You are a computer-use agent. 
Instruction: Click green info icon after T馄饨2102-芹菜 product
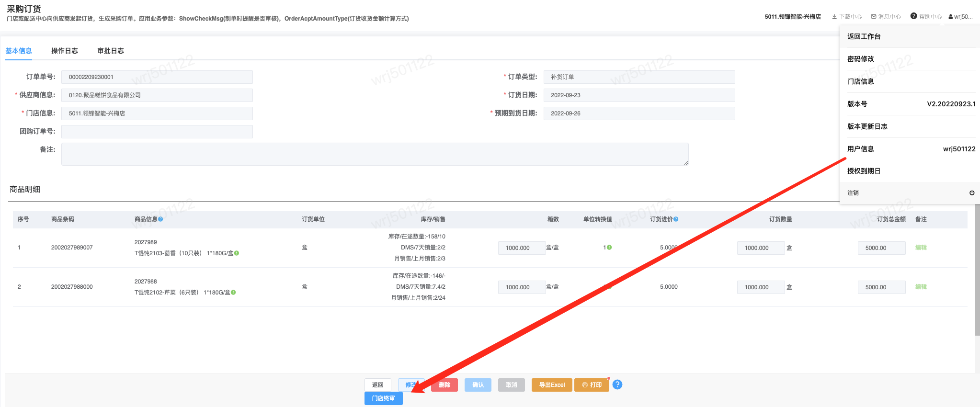[233, 293]
